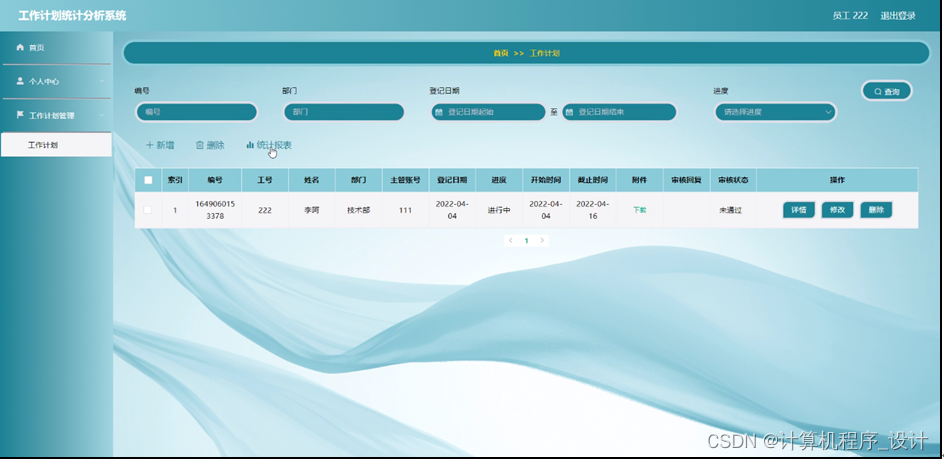Click 首页 in the breadcrumb bar
The width and height of the screenshot is (944, 460).
501,53
